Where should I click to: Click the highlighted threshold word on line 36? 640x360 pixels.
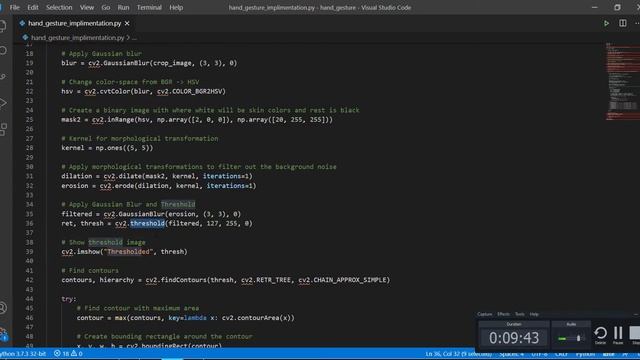click(x=147, y=223)
